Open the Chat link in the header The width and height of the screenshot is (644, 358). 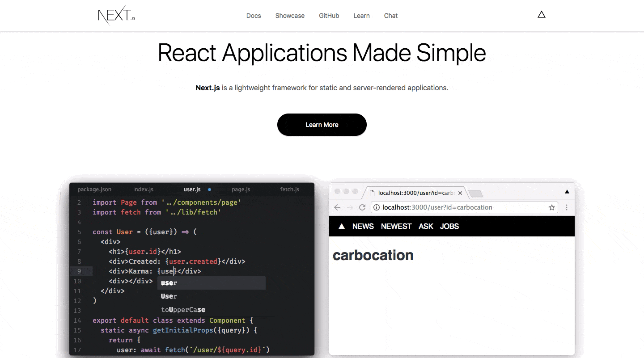pos(391,16)
